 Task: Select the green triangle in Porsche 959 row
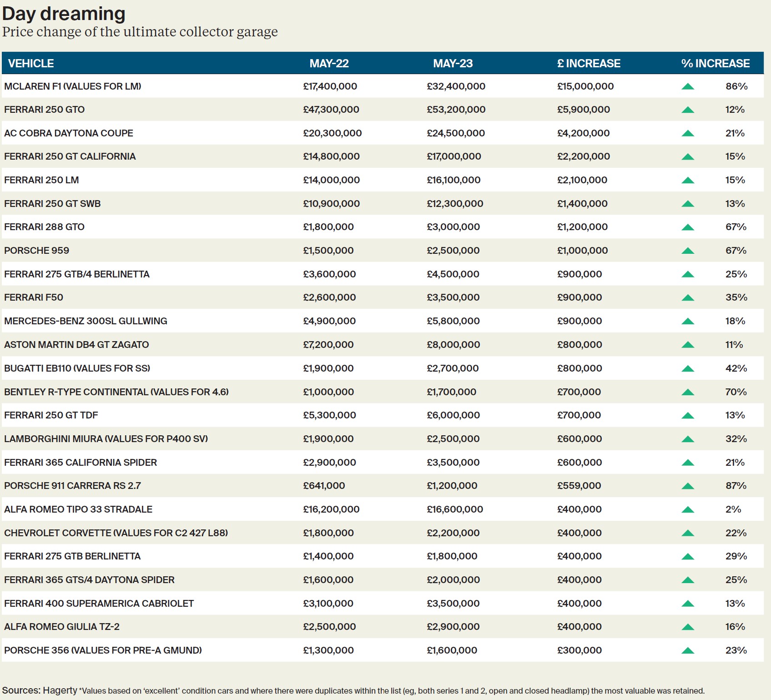[x=688, y=251]
